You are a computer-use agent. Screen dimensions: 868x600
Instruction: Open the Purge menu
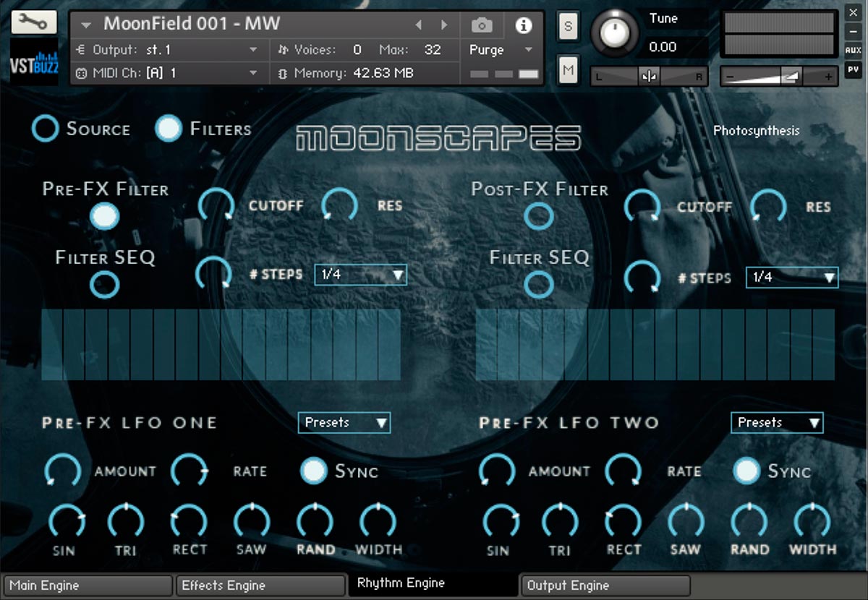pos(501,50)
